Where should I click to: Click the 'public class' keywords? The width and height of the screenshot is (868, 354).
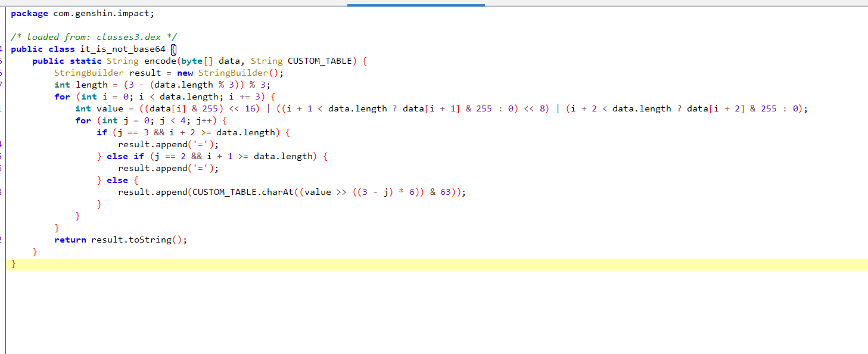pyautogui.click(x=43, y=49)
